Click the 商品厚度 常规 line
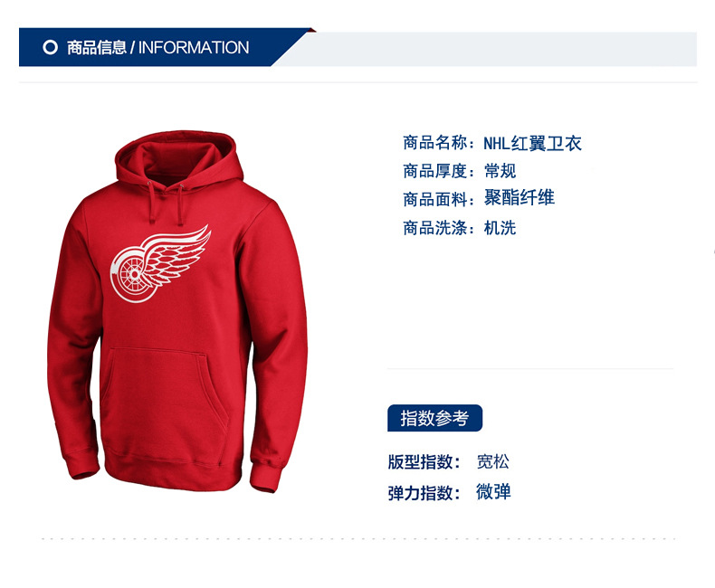715x588 pixels. coord(459,171)
